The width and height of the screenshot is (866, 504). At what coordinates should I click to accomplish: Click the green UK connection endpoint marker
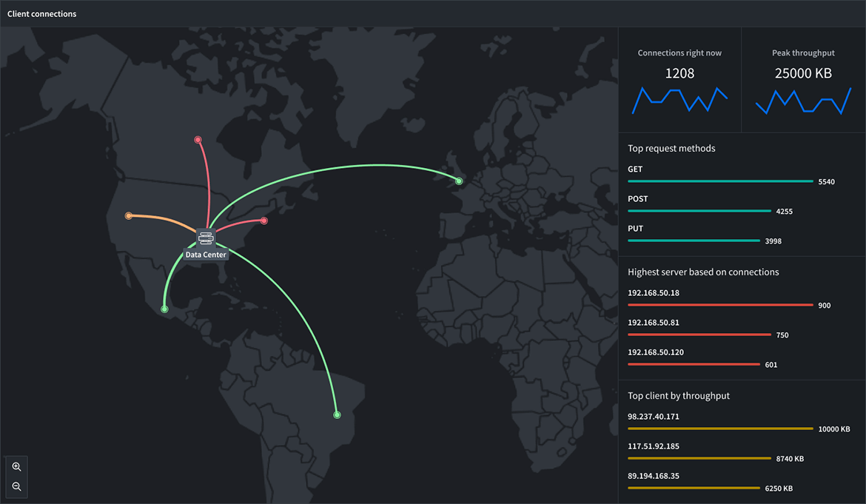click(x=459, y=181)
